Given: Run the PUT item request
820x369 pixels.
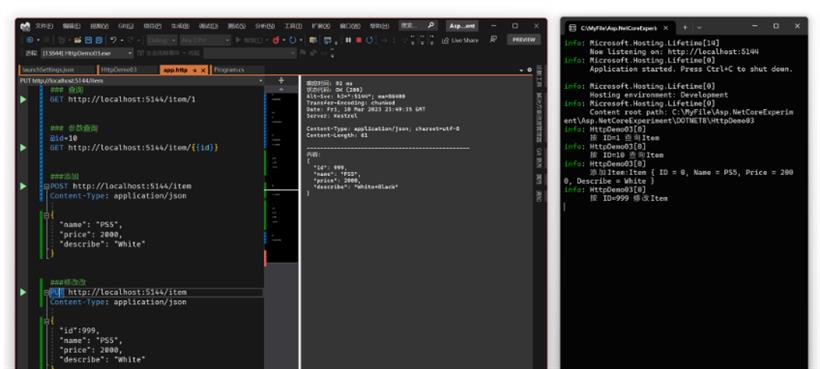Looking at the screenshot, I should click(23, 292).
